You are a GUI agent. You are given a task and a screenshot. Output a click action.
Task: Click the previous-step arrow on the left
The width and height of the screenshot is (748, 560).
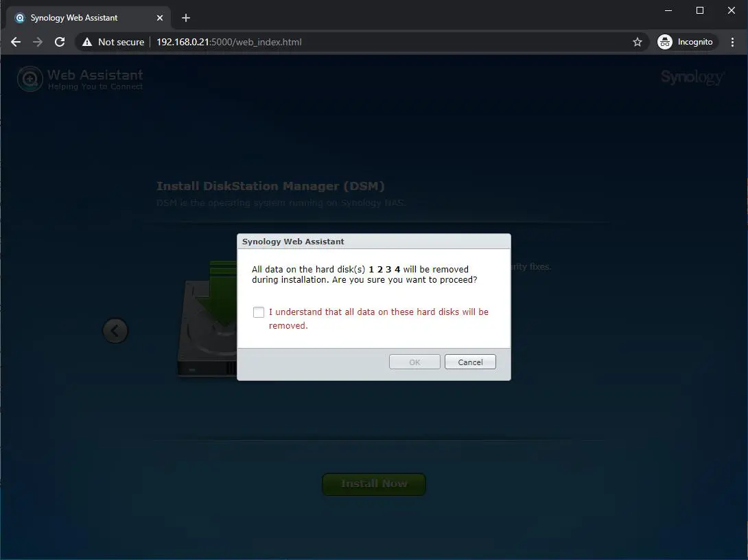pos(115,331)
